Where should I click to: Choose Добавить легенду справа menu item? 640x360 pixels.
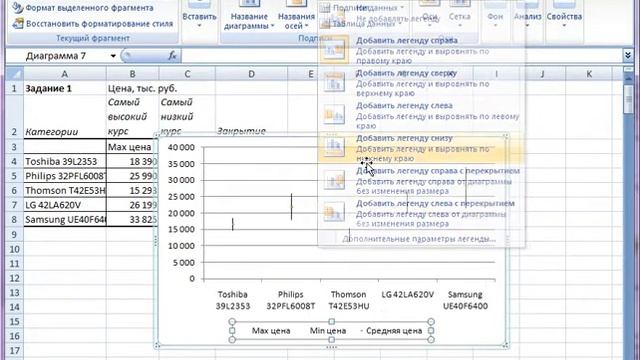click(420, 50)
